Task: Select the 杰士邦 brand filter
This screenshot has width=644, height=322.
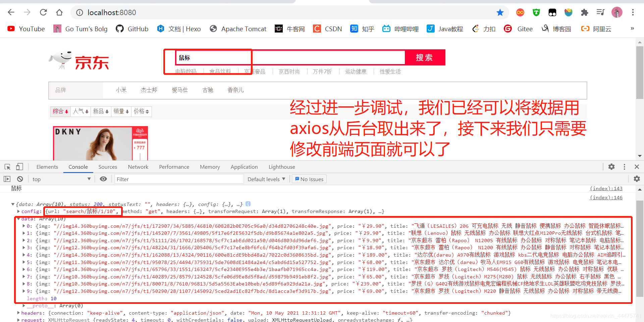Action: pyautogui.click(x=149, y=90)
